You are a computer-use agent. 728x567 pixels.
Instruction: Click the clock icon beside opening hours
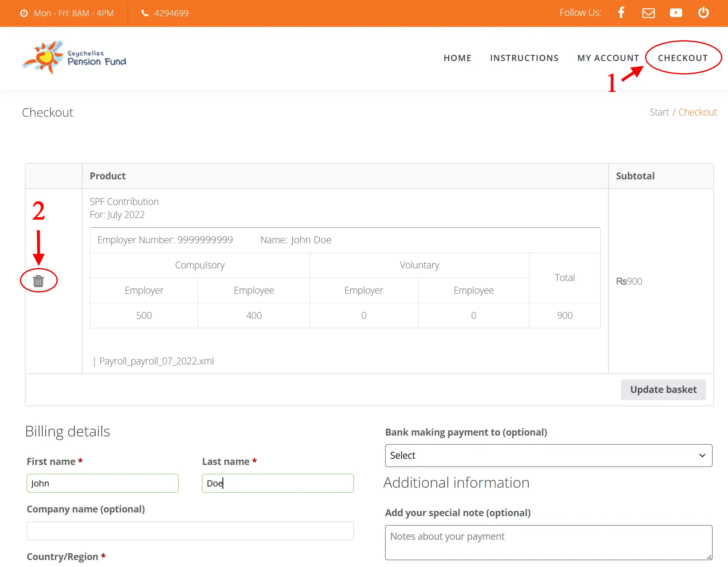[24, 13]
